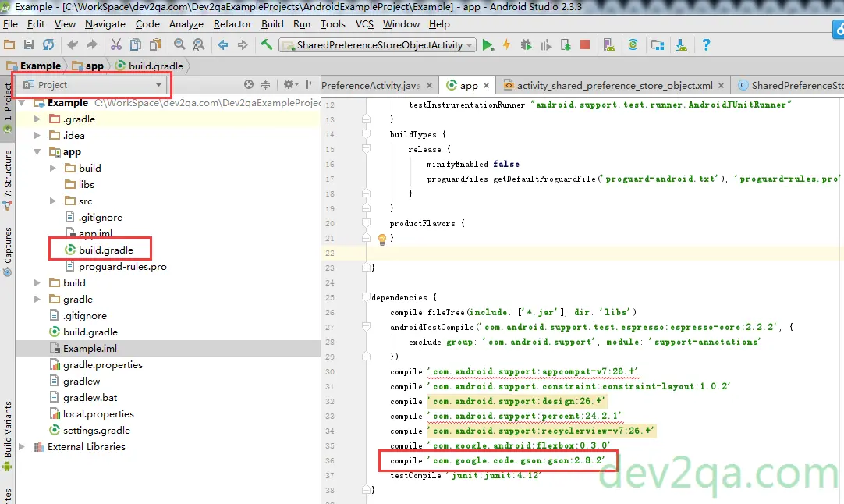Click the app breadcrumb in navigation bar

88,66
